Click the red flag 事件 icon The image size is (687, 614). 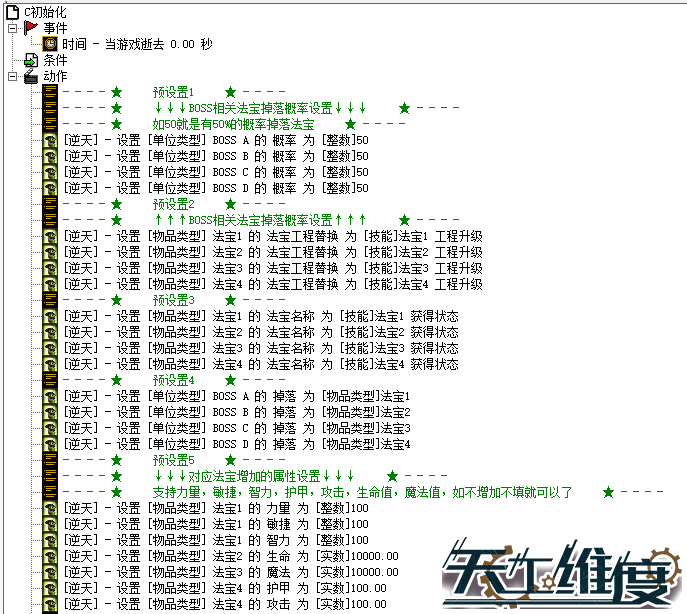[30, 28]
